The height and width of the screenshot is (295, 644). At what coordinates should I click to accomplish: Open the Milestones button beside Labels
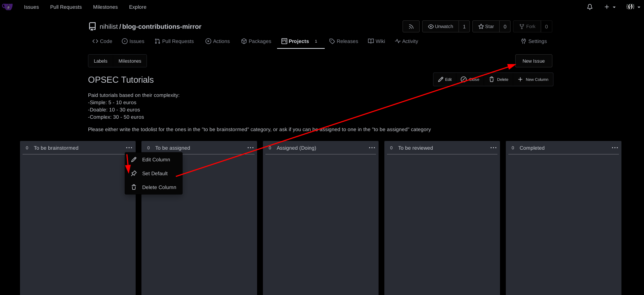130,61
